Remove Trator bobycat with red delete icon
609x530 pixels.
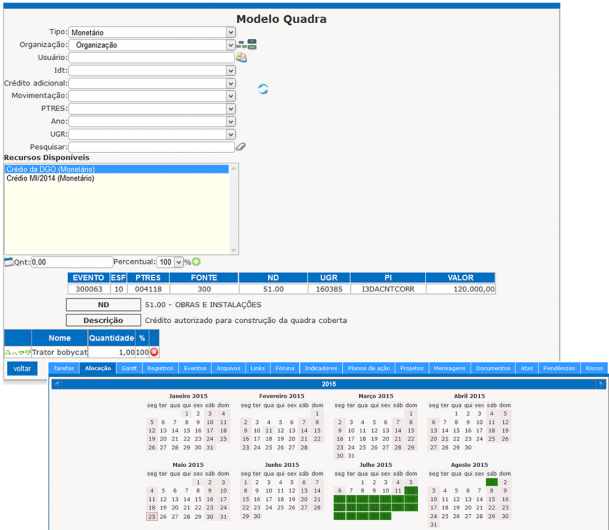pyautogui.click(x=154, y=352)
